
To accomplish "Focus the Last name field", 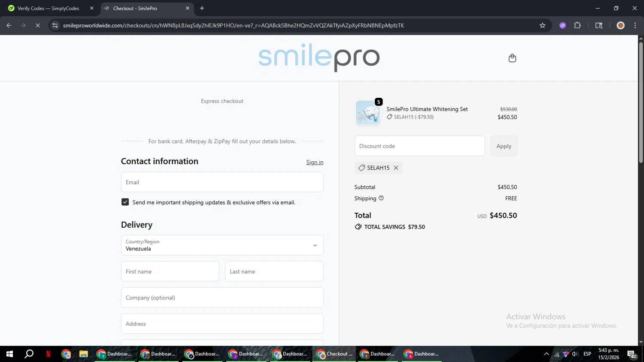I will click(274, 271).
